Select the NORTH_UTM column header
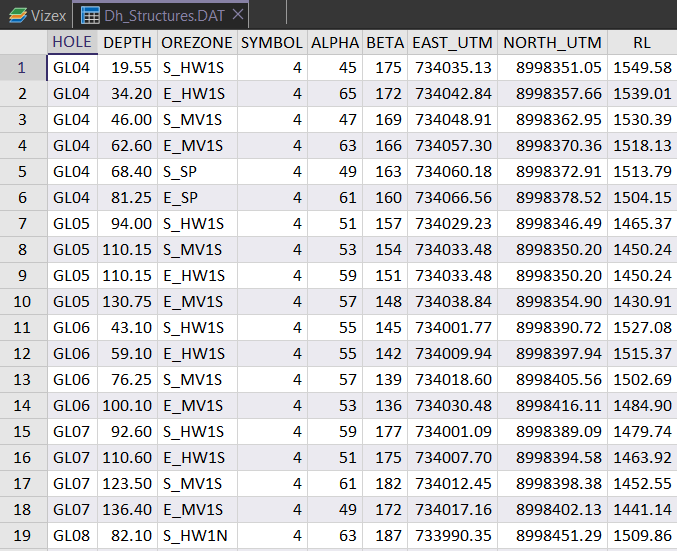This screenshot has height=551, width=677. 552,42
